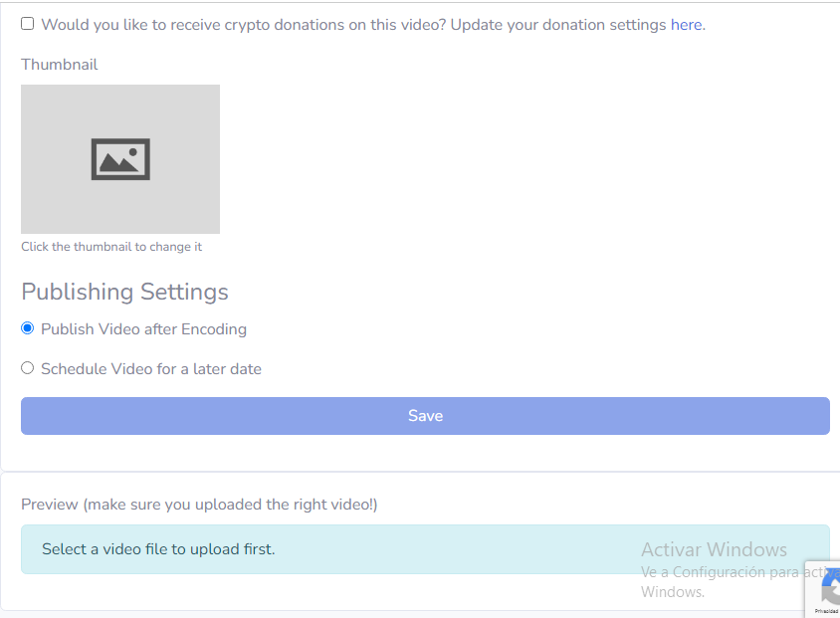840x618 pixels.
Task: Select the Publish Video after Encoding radio button
Action: click(28, 328)
